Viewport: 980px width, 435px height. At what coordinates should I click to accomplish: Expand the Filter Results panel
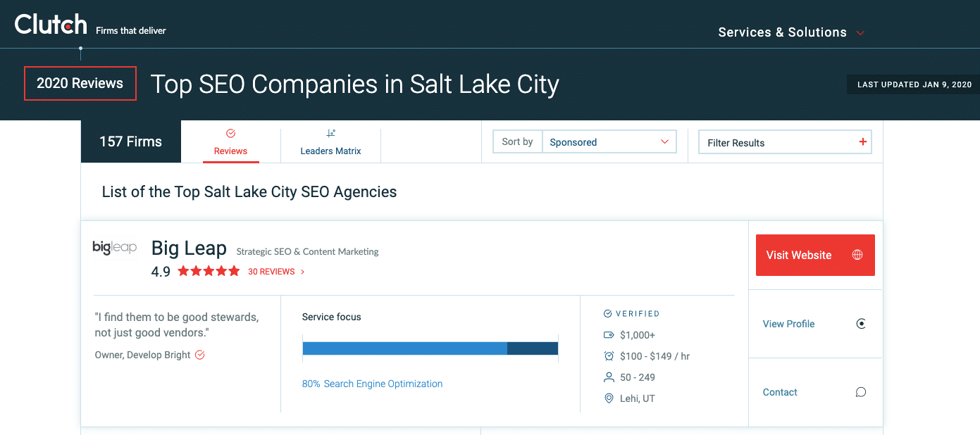pos(785,142)
